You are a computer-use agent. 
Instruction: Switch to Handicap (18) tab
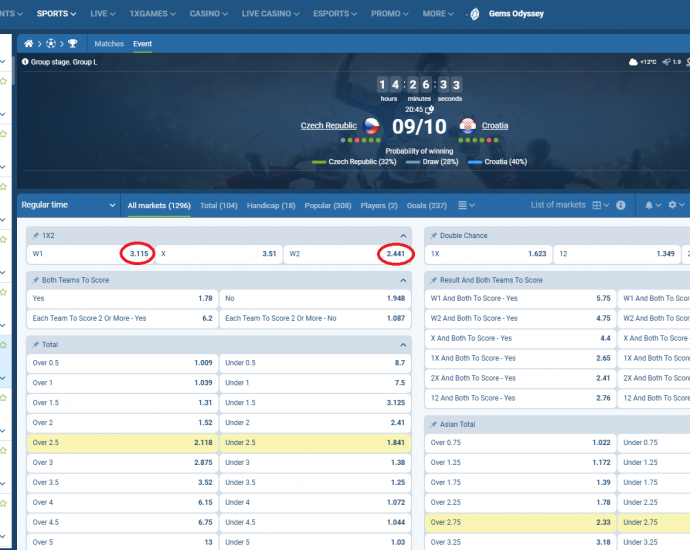[271, 205]
